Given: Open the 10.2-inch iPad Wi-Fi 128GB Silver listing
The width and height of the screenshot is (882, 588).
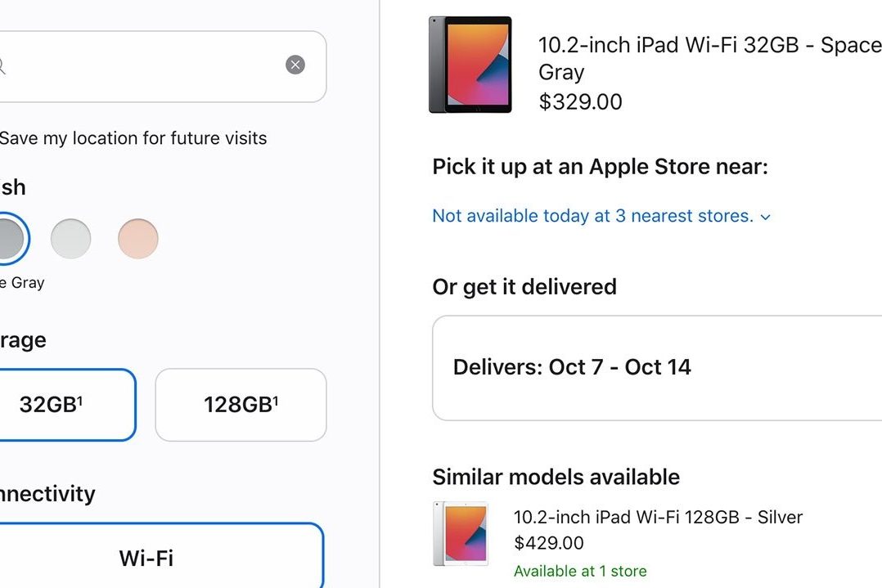Looking at the screenshot, I should pos(657,517).
